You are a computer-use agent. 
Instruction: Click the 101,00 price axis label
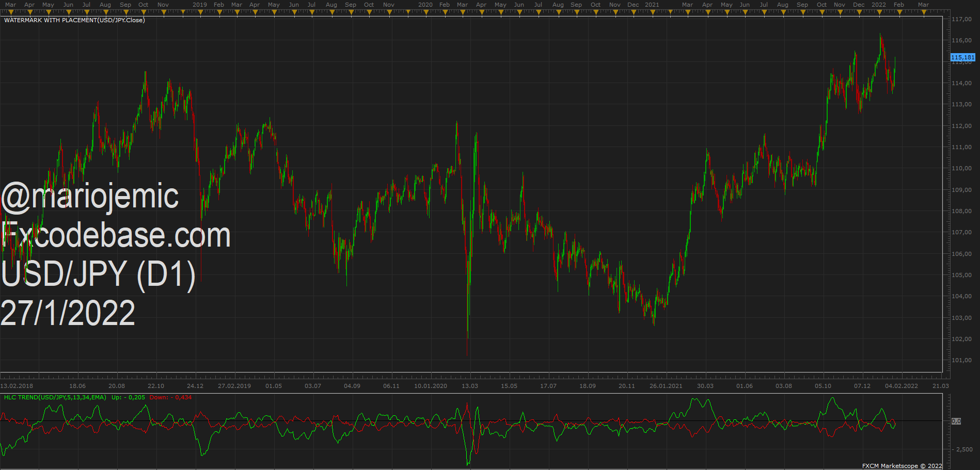coord(961,360)
